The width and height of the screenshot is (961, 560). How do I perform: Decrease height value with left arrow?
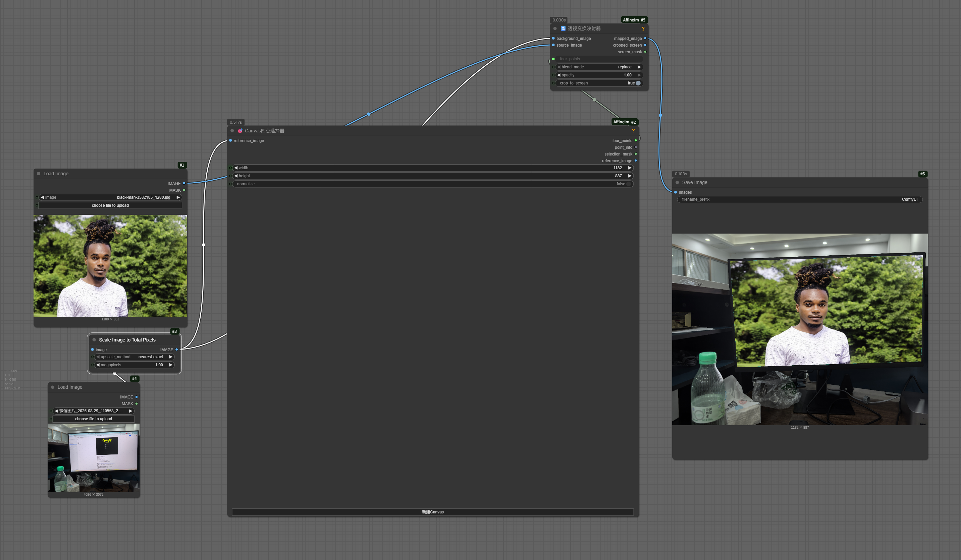[236, 176]
